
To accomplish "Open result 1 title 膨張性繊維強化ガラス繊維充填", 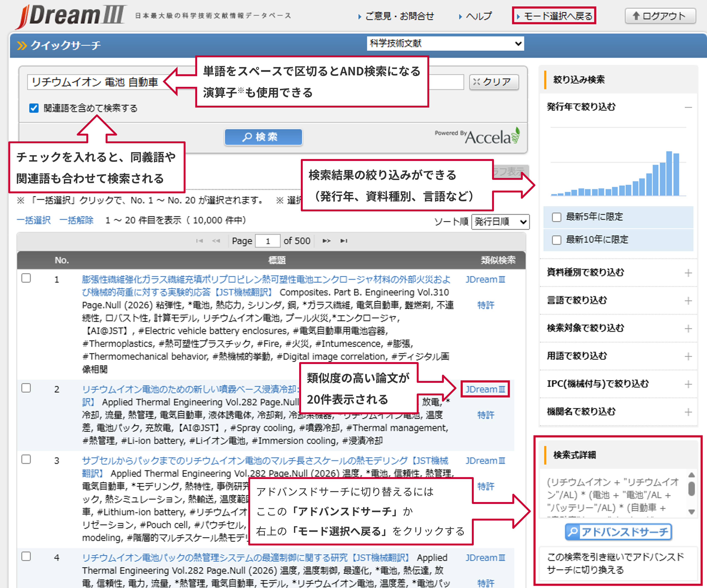I will [x=266, y=285].
